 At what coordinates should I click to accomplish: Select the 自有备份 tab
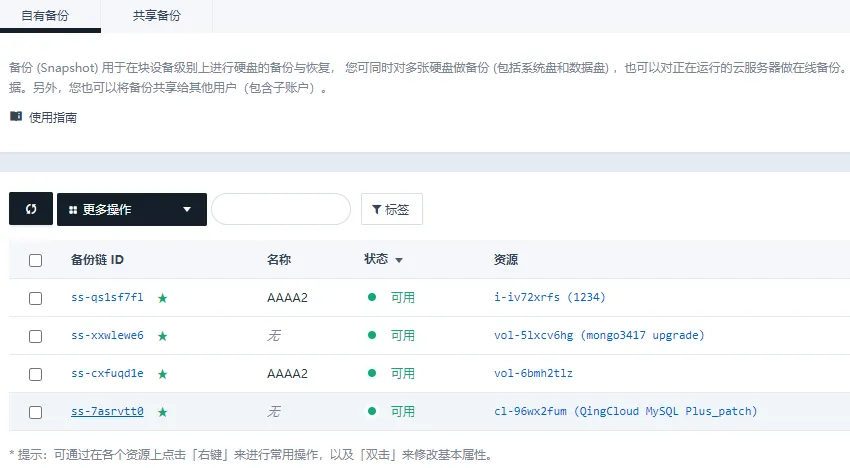[x=45, y=16]
